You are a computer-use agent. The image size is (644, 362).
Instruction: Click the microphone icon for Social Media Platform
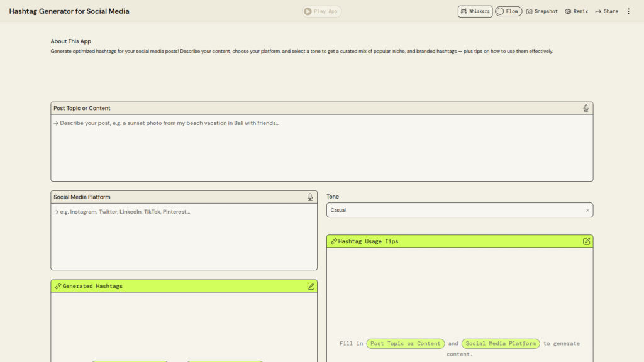[x=310, y=197]
